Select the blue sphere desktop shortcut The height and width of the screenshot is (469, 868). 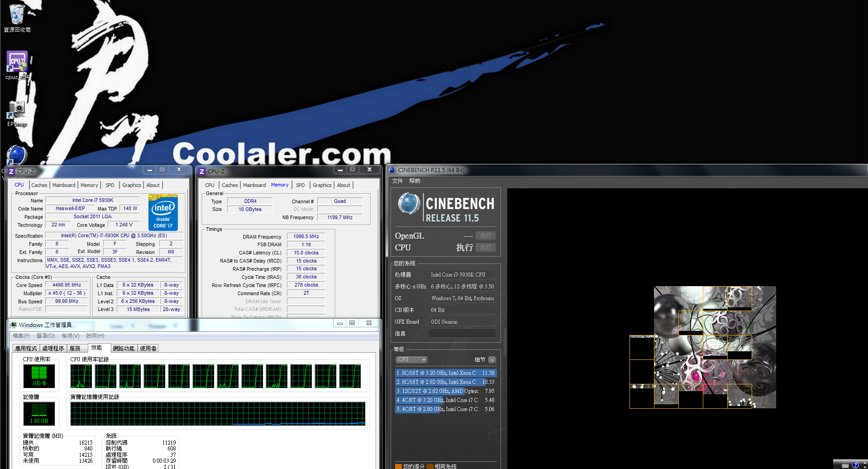(x=17, y=154)
